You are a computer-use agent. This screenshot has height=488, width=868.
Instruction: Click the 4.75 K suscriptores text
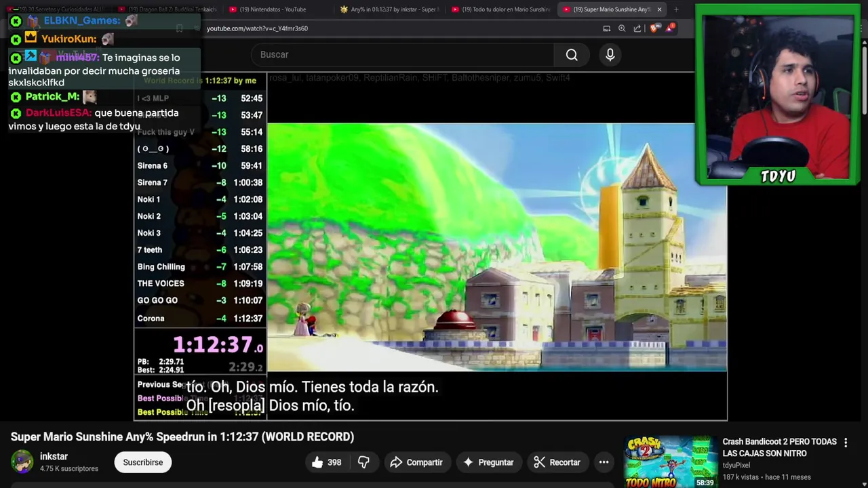[x=69, y=468]
